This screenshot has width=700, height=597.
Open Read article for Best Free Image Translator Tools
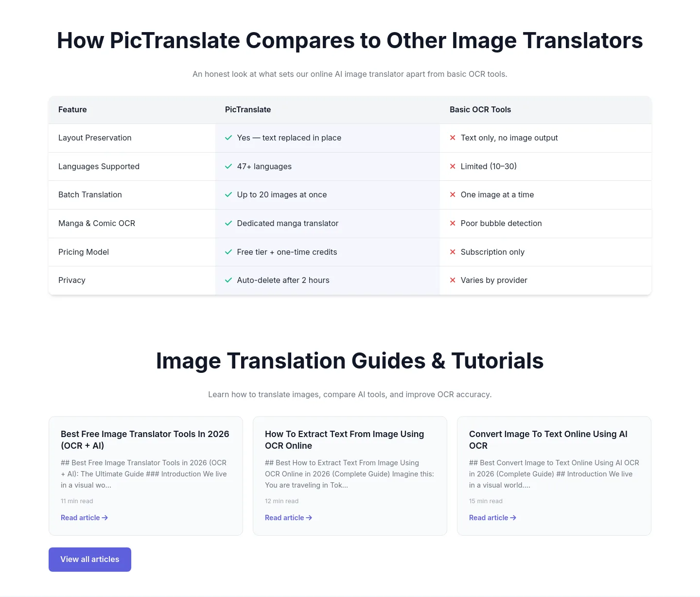pos(84,518)
